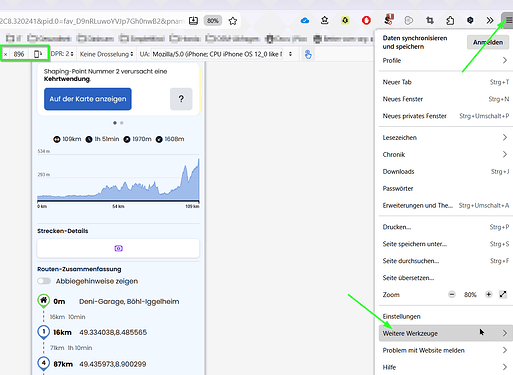Screen dimensions: 513x375
Task: Open Downloads from the menu
Action: coord(446,171)
